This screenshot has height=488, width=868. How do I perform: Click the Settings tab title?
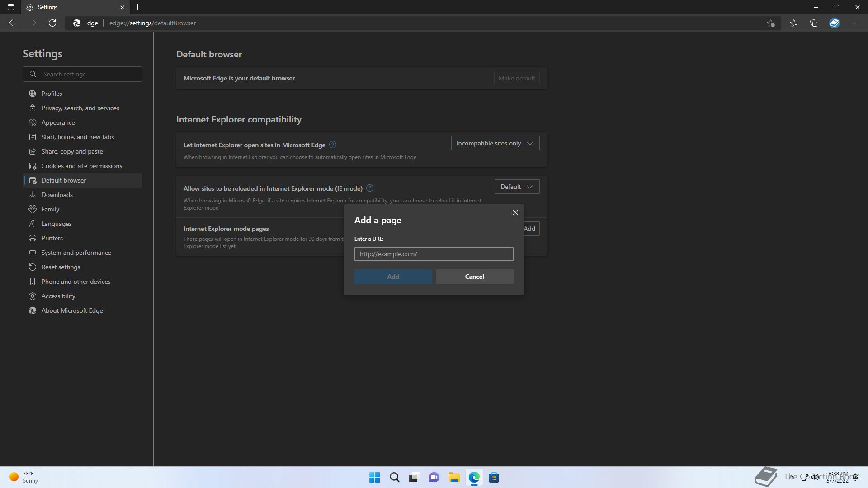pyautogui.click(x=47, y=7)
